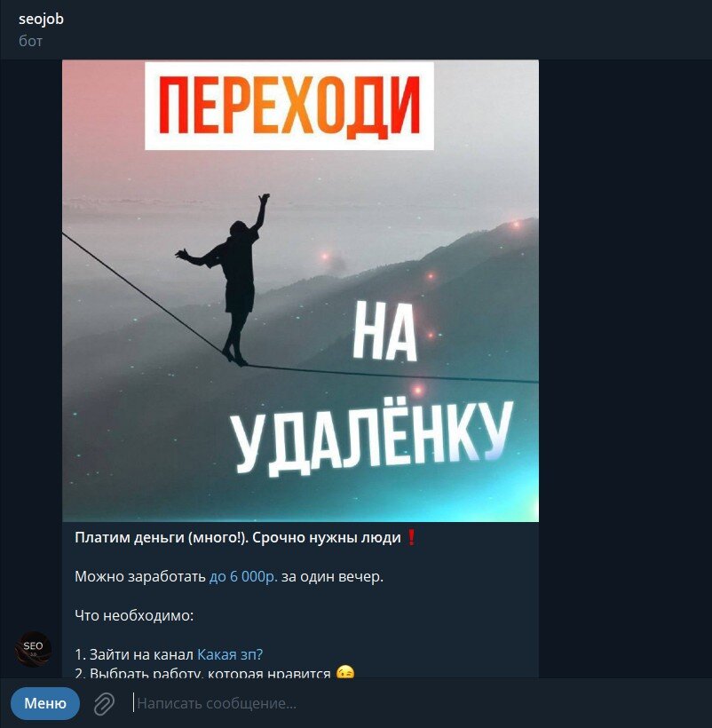Click the paperclip attach file icon
712x728 pixels.
click(x=104, y=704)
